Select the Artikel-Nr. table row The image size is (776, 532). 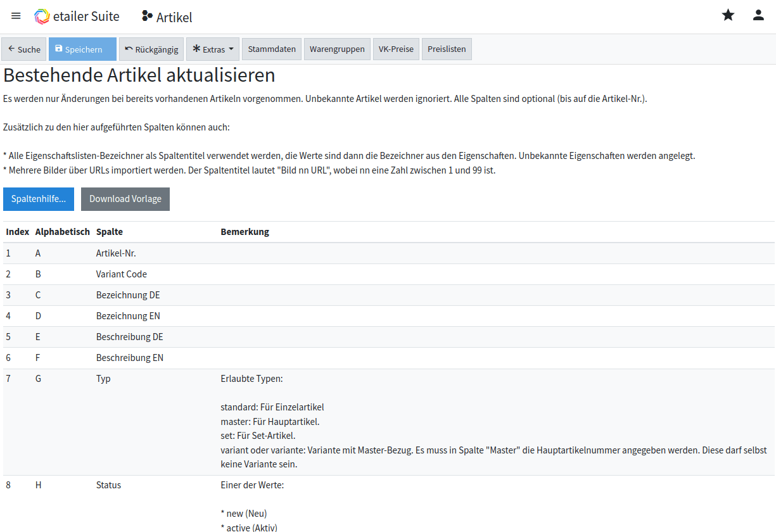(116, 253)
